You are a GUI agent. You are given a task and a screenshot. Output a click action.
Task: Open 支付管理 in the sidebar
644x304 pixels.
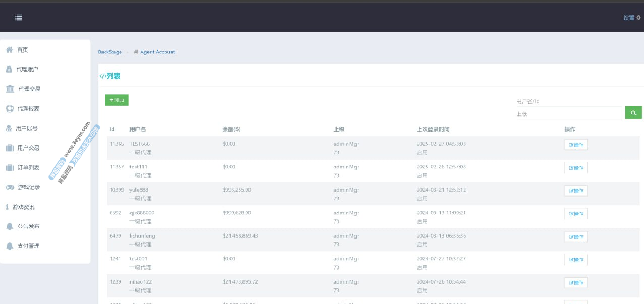click(28, 246)
